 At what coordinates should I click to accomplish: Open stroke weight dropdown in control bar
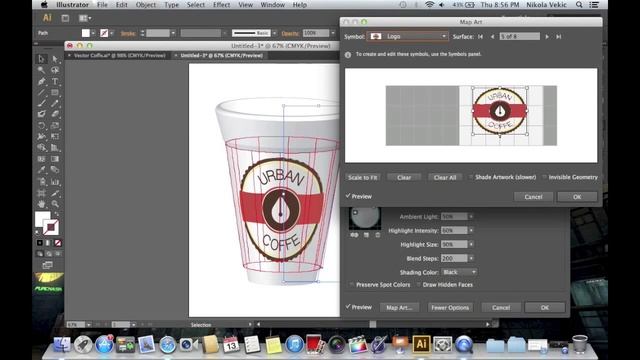(x=173, y=33)
